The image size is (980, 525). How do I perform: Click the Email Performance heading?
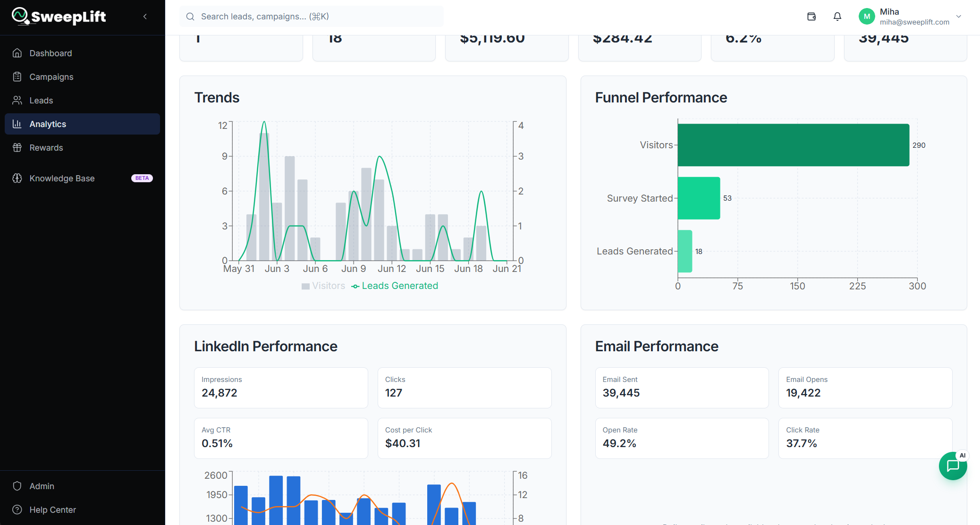point(657,346)
